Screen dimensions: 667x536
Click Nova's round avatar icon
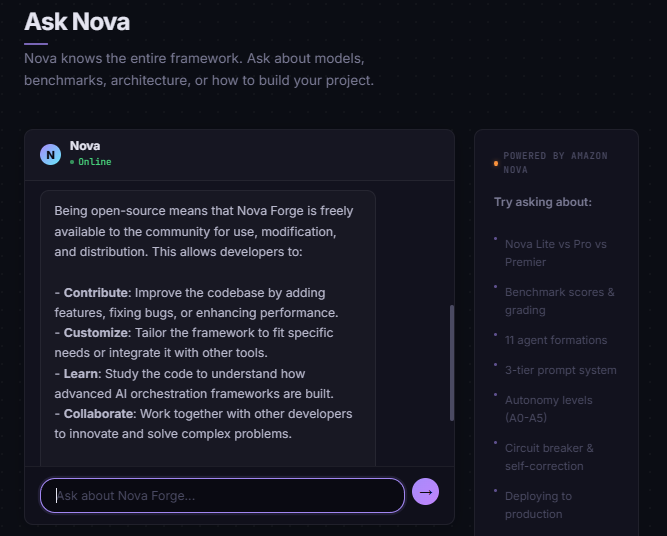pos(50,154)
